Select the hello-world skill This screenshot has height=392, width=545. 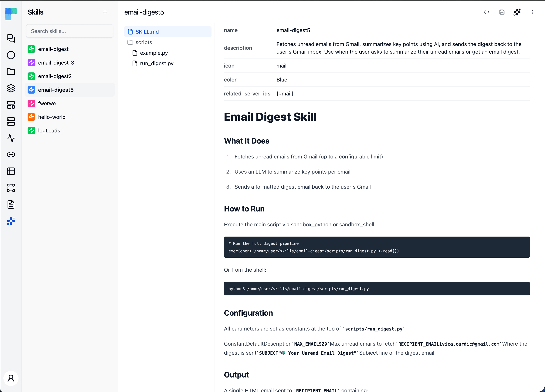tap(69, 117)
